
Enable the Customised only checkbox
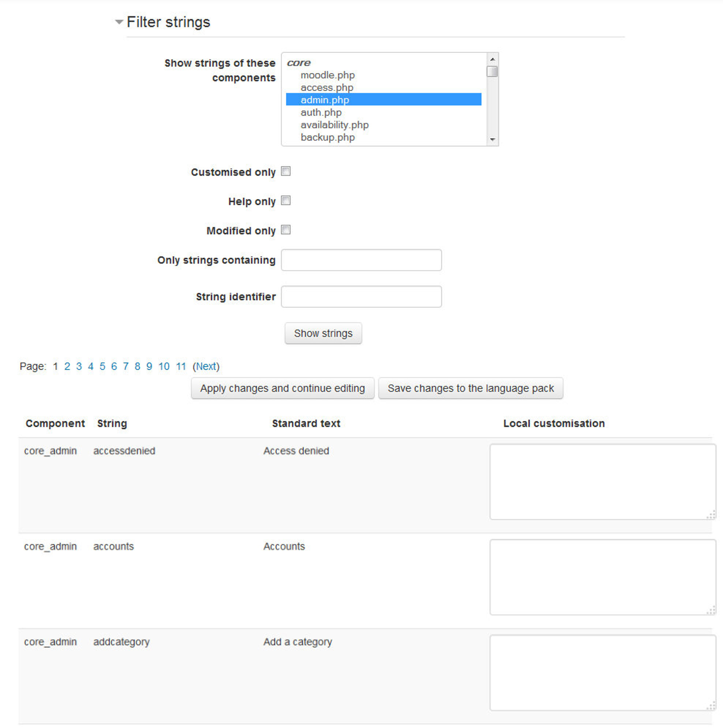pyautogui.click(x=286, y=172)
